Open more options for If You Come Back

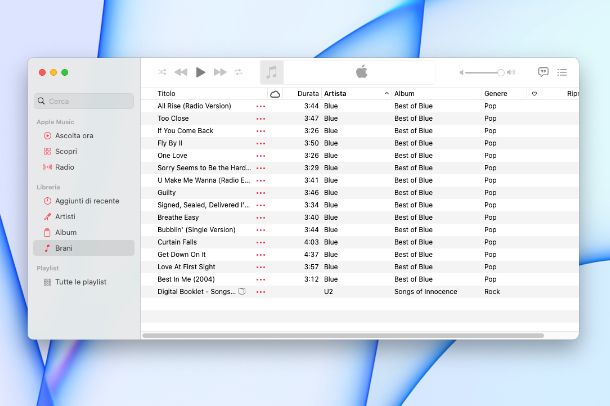pyautogui.click(x=261, y=131)
